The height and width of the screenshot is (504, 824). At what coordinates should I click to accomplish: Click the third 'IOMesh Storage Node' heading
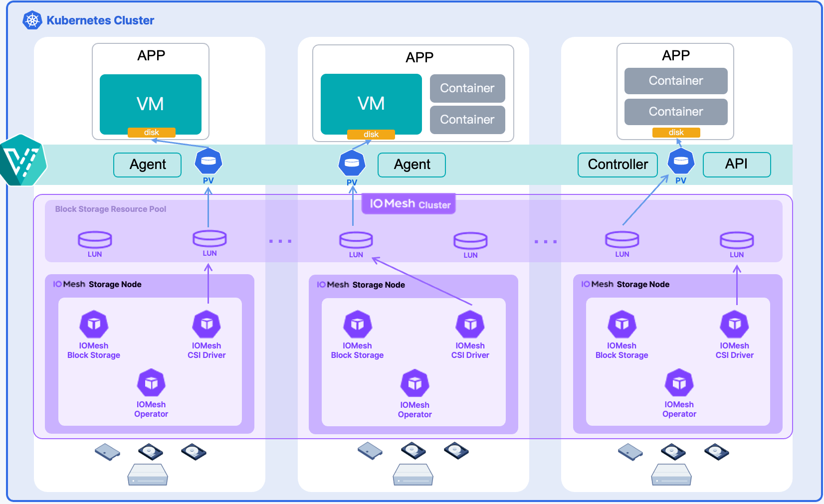[625, 284]
